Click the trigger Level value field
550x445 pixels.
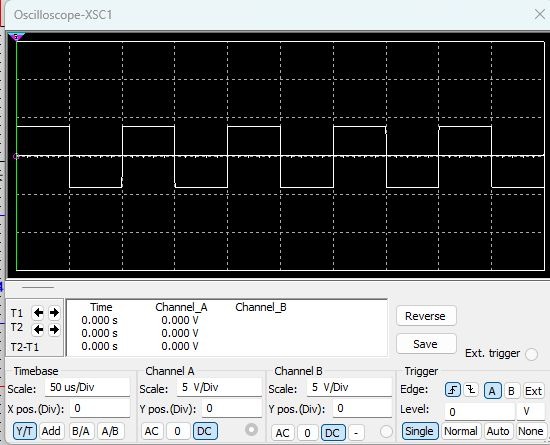pyautogui.click(x=479, y=412)
